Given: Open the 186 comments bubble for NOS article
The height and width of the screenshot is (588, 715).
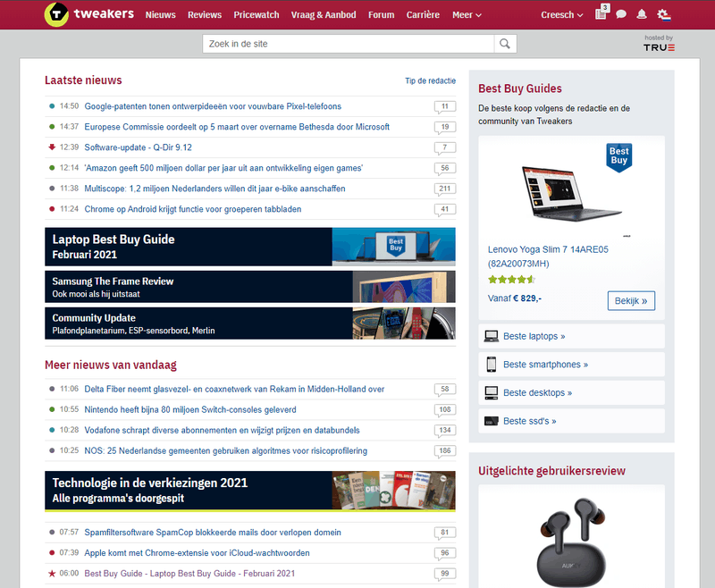Looking at the screenshot, I should click(445, 450).
